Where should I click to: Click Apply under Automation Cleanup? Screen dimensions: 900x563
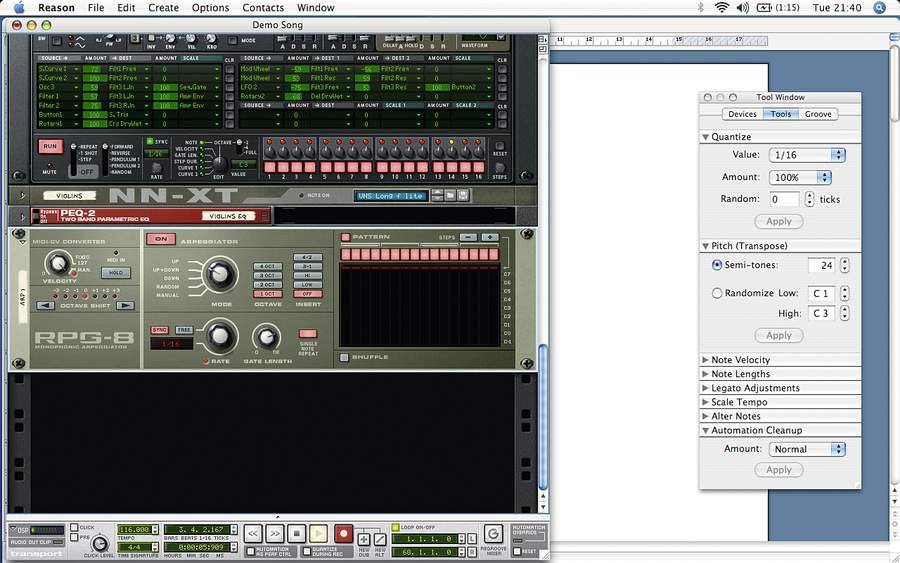[779, 470]
